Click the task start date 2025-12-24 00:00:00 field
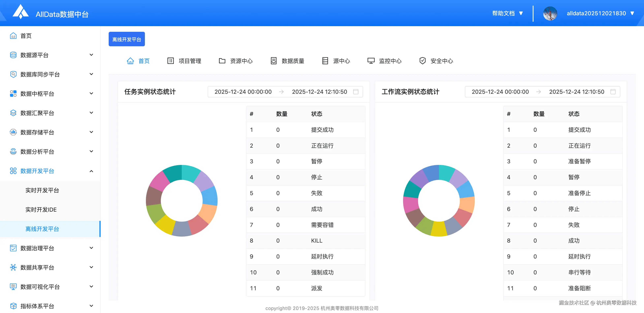 pyautogui.click(x=243, y=92)
